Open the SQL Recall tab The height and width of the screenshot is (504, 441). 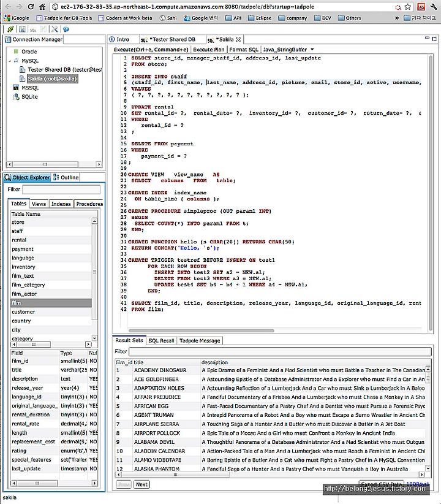coord(161,340)
